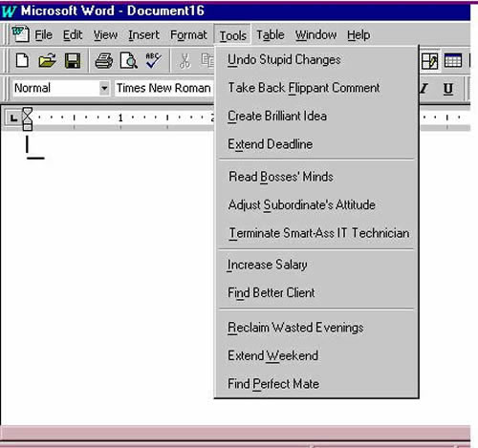Save document with the floppy disk icon
Image resolution: width=478 pixels, height=448 pixels.
73,60
